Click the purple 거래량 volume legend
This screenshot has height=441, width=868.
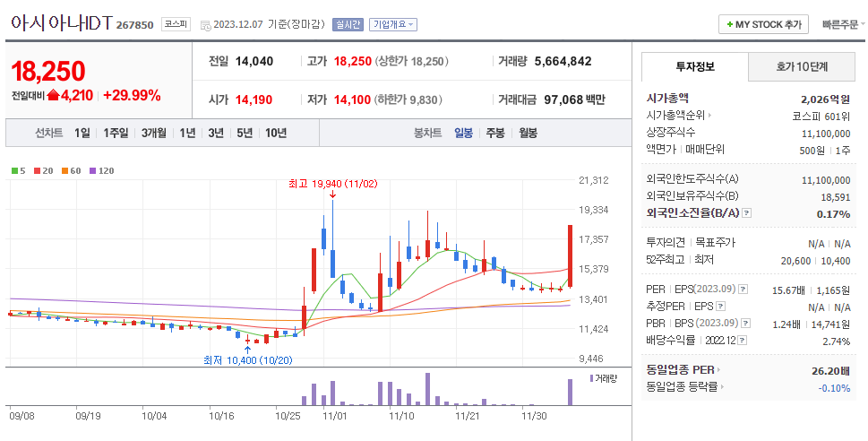[603, 378]
